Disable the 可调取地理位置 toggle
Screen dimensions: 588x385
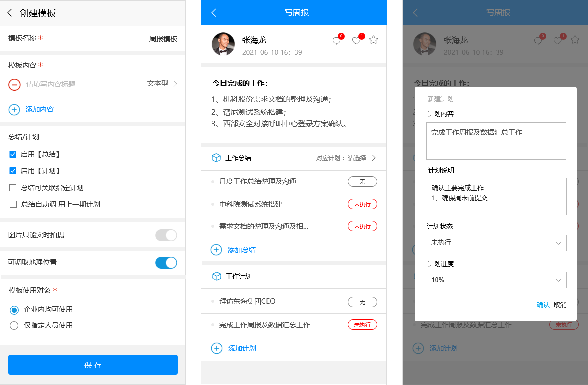pos(166,262)
